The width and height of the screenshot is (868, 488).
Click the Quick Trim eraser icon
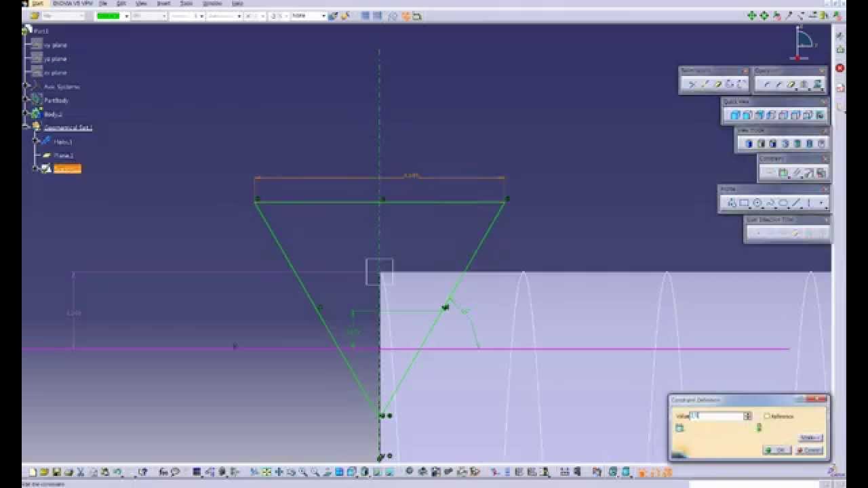pos(718,84)
